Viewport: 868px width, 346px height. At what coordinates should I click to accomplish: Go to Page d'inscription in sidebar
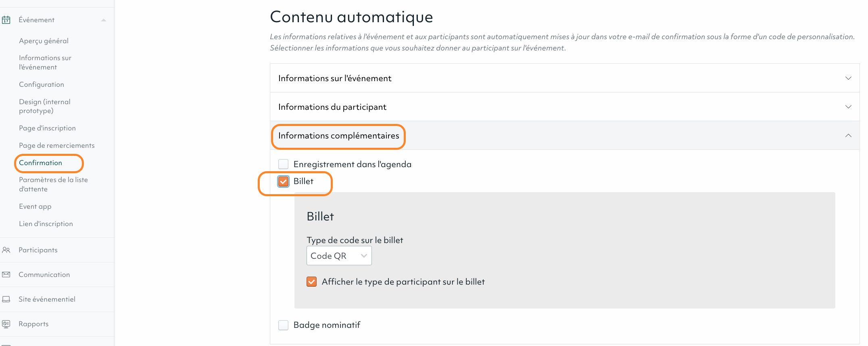coord(47,128)
